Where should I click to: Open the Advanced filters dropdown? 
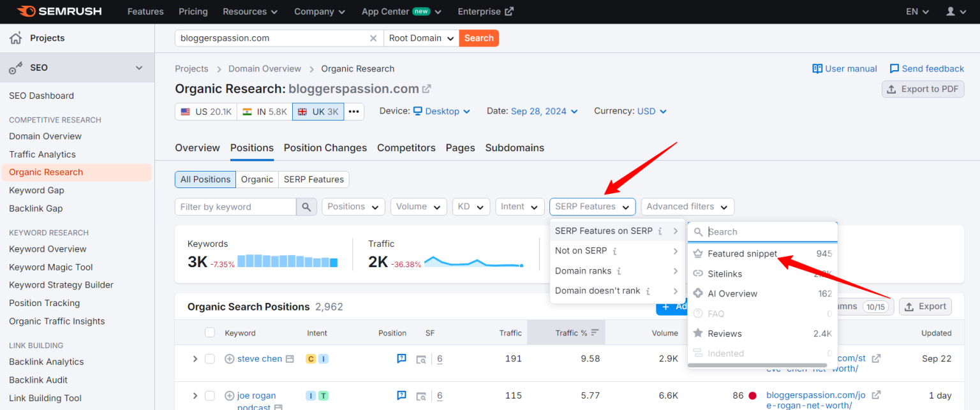(687, 207)
